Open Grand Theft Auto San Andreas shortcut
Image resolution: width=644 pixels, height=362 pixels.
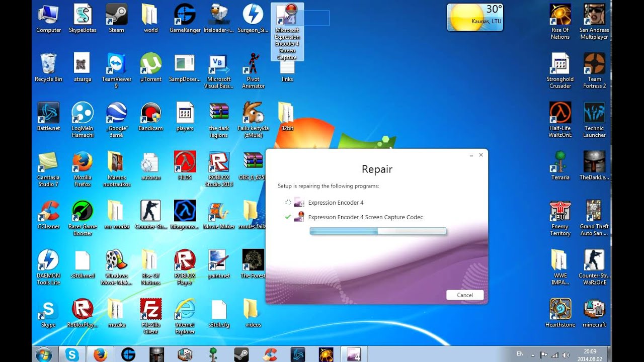(x=594, y=218)
